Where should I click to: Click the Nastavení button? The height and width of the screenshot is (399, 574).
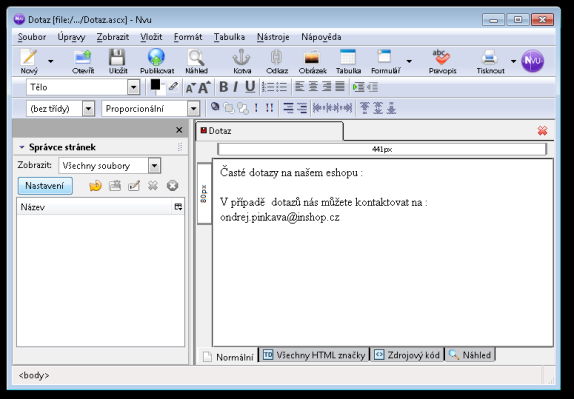(45, 186)
